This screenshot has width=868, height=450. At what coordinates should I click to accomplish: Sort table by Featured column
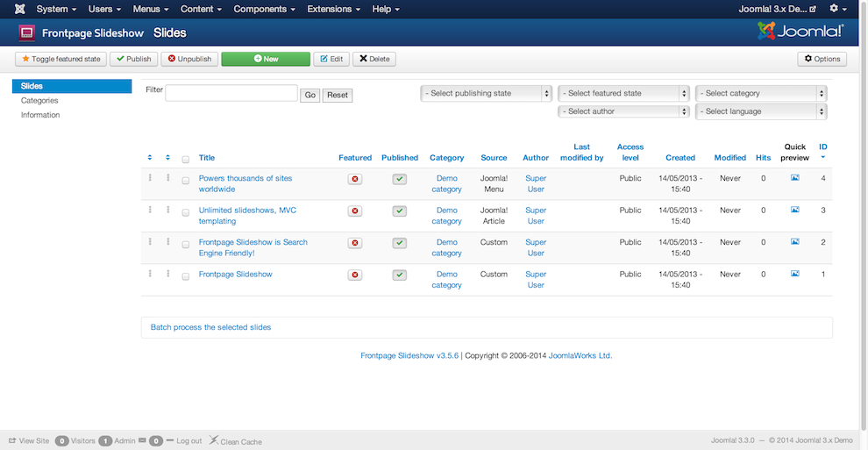[x=355, y=158]
